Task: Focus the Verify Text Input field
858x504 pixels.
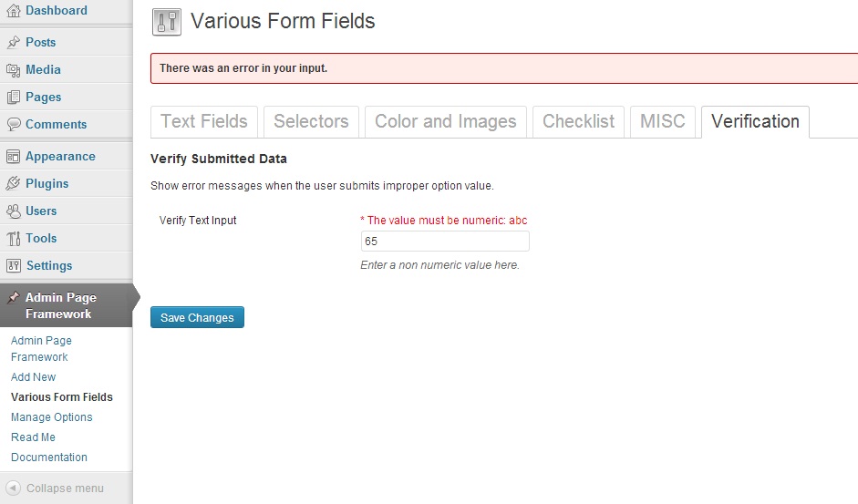Action: coord(445,242)
